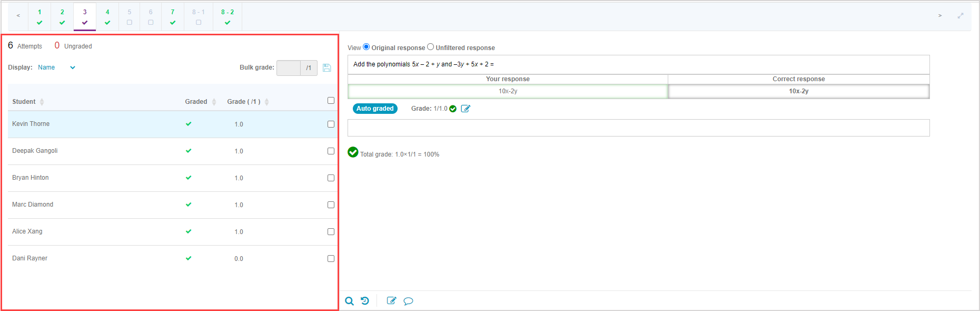Switch to question tab 4
This screenshot has width=980, height=311.
point(107,17)
